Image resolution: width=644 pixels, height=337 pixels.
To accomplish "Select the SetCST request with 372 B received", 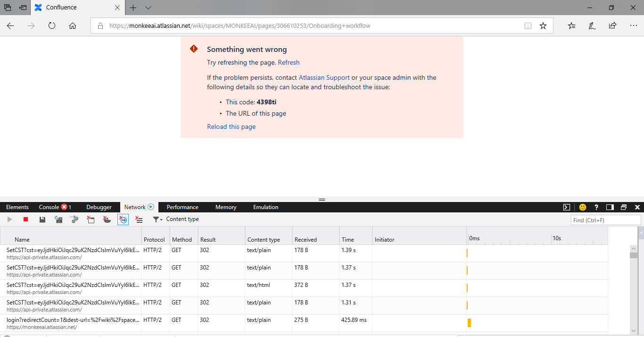I will (304, 288).
